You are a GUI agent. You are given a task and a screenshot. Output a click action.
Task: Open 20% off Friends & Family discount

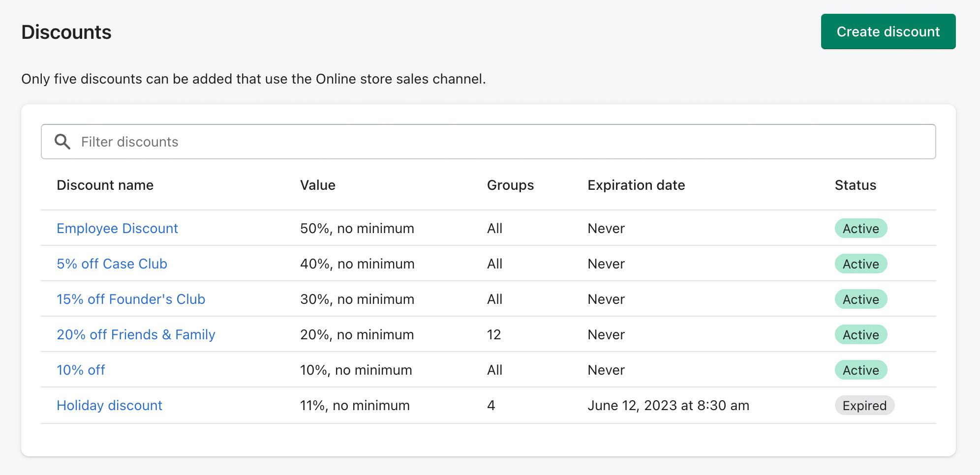136,334
